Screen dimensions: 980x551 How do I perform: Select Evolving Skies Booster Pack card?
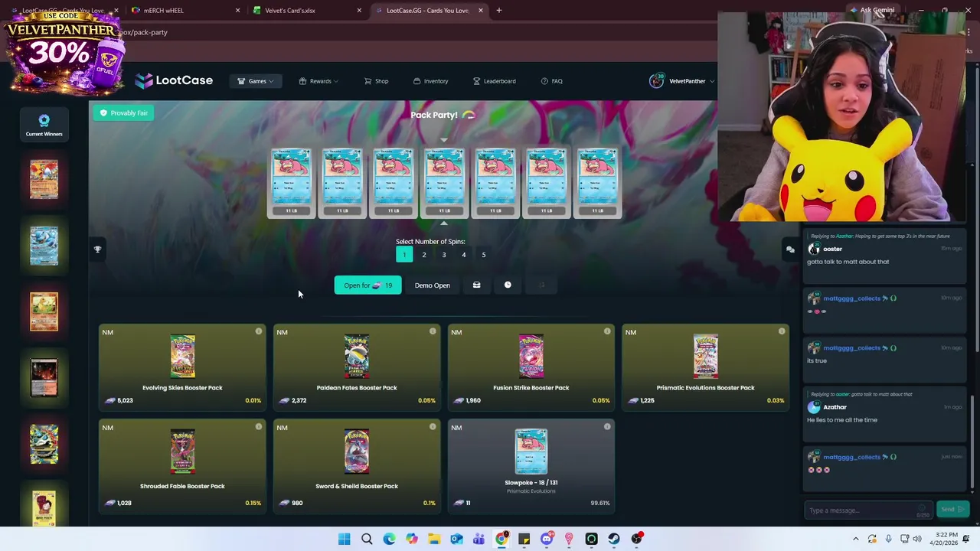click(x=182, y=367)
